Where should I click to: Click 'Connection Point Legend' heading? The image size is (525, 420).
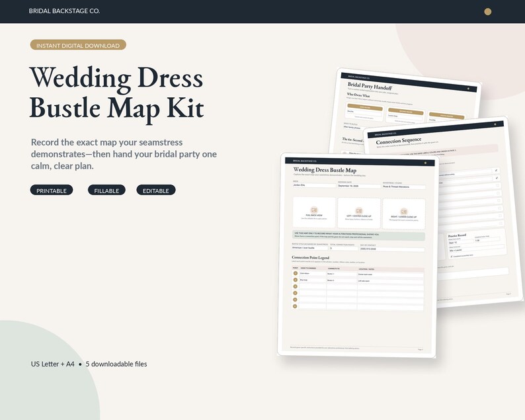pyautogui.click(x=310, y=257)
